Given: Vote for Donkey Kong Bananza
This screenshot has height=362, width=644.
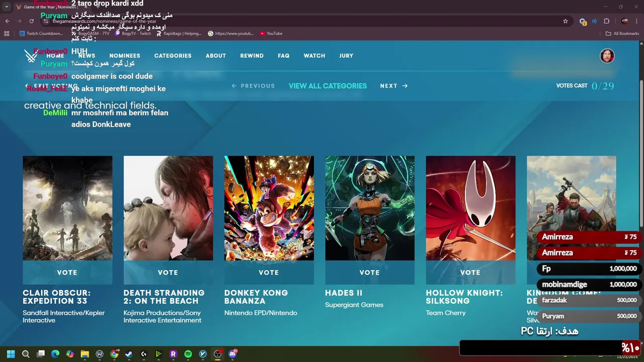Looking at the screenshot, I should 269,273.
